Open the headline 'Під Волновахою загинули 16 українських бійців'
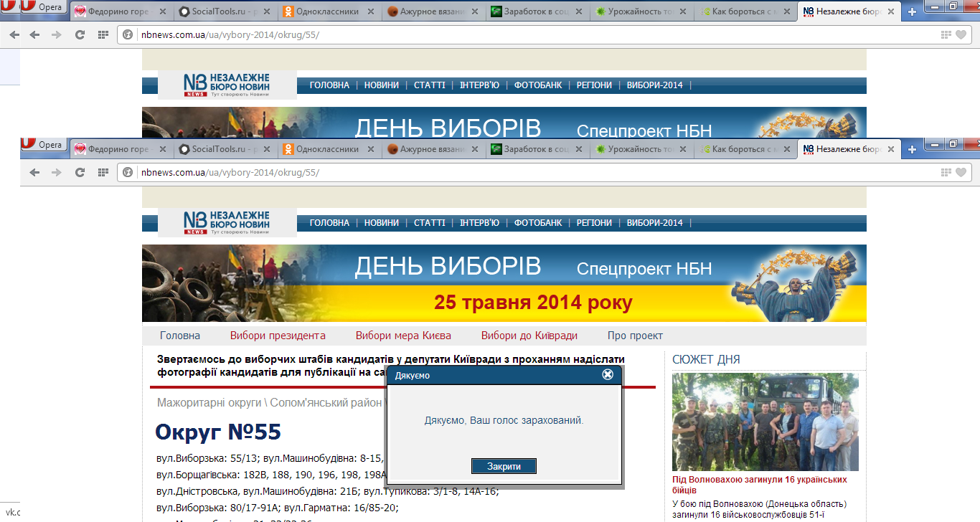980x522 pixels. [x=760, y=485]
